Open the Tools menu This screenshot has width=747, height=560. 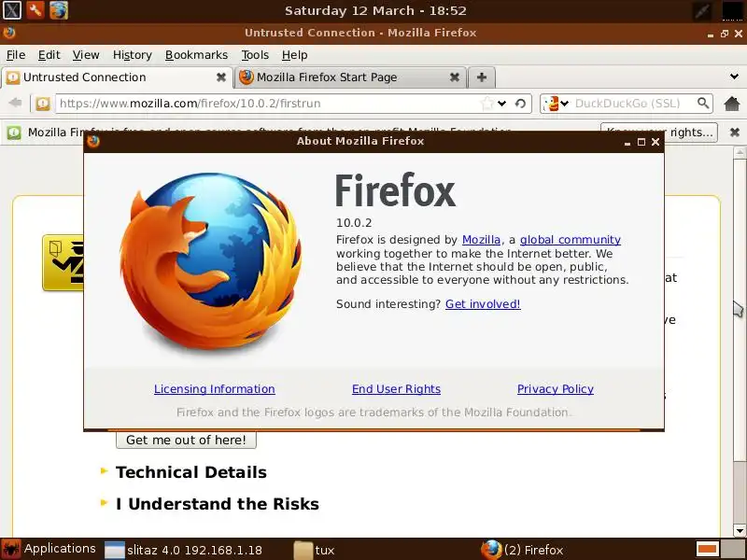pyautogui.click(x=255, y=55)
